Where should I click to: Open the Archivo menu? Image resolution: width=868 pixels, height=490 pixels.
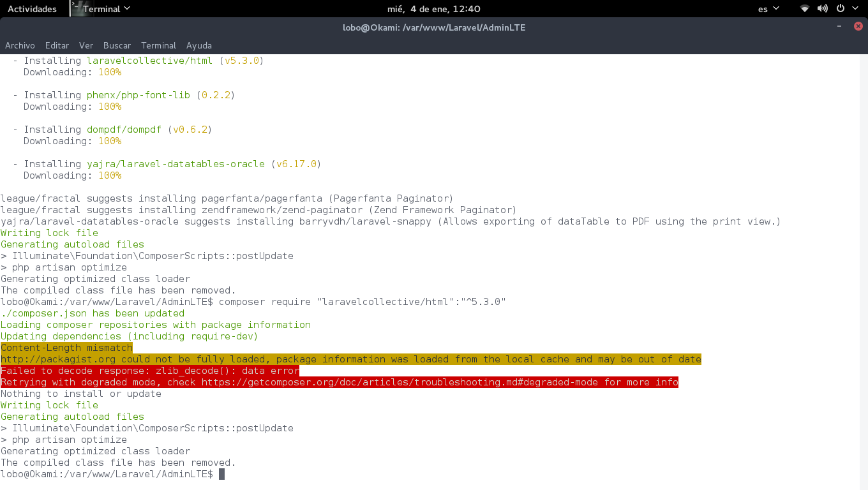tap(20, 45)
